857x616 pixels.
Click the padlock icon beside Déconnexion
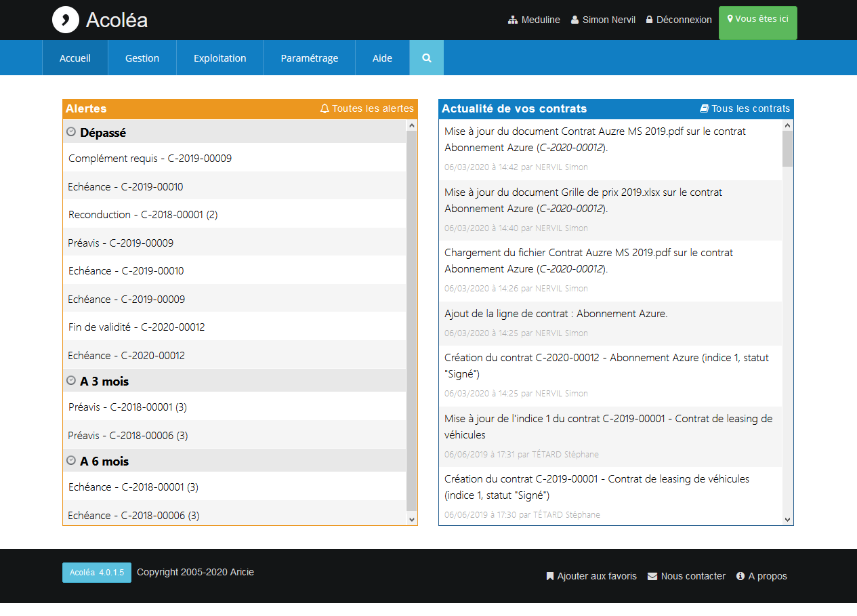click(649, 20)
